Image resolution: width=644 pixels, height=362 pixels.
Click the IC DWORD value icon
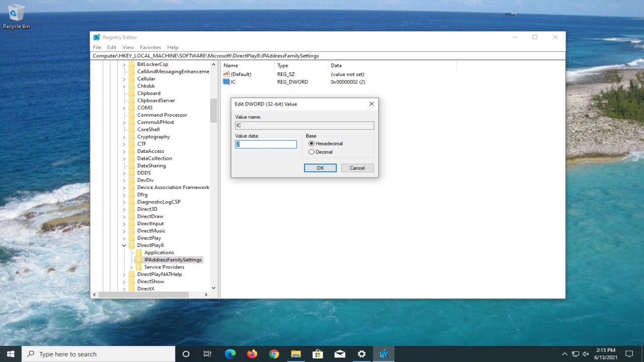click(x=226, y=82)
